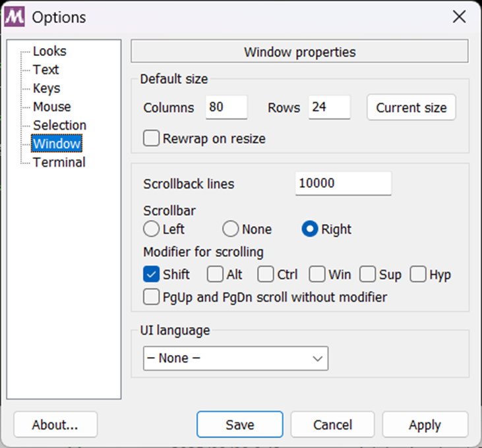The width and height of the screenshot is (482, 448).
Task: Open the Looks settings category
Action: 49,51
